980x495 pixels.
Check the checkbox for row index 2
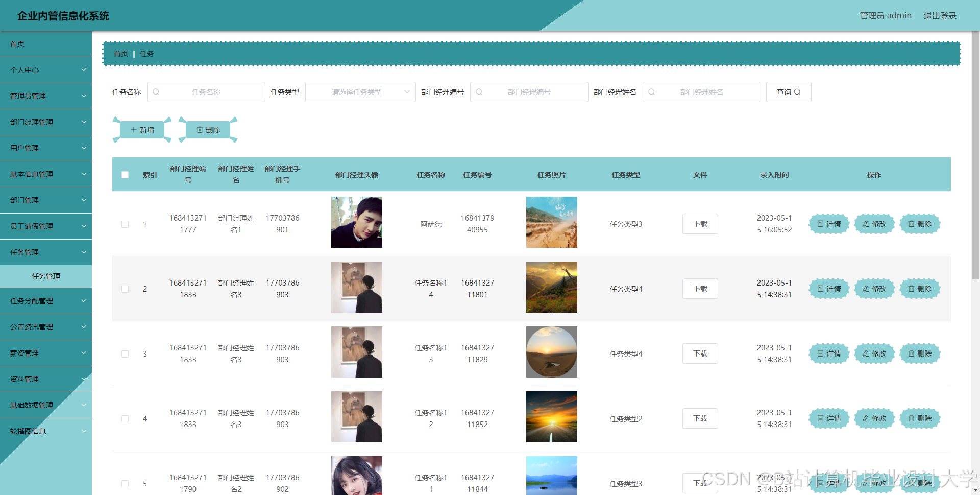pos(125,289)
